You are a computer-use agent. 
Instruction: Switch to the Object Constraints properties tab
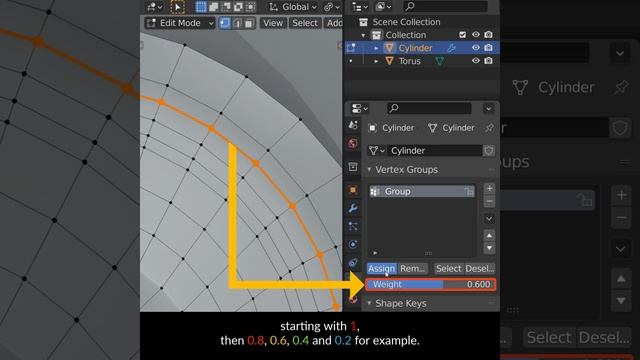tap(353, 263)
